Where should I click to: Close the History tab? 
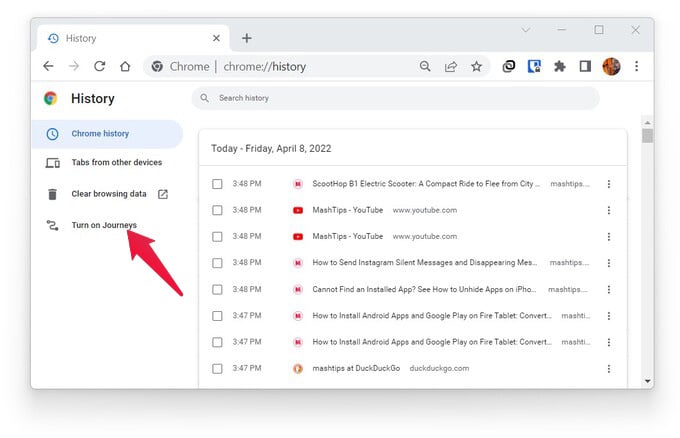tap(216, 38)
